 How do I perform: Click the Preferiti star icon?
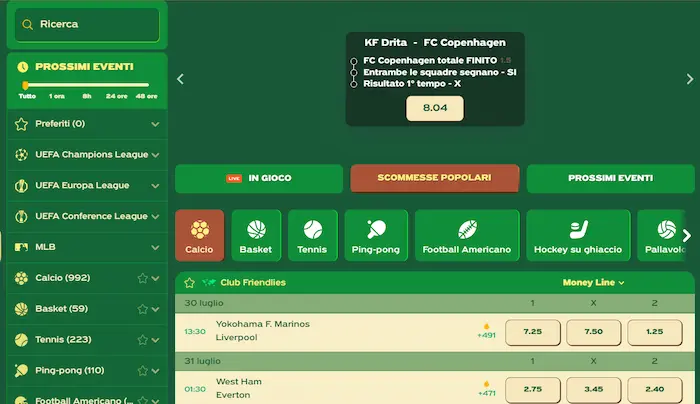(21, 124)
